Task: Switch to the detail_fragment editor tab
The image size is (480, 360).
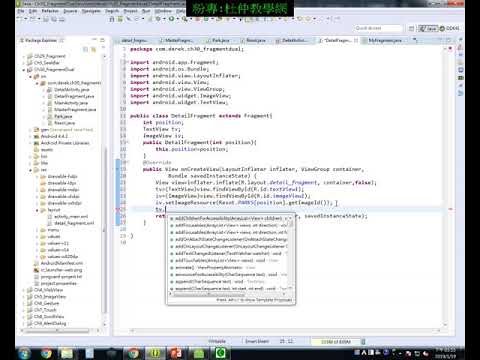Action: (x=133, y=40)
